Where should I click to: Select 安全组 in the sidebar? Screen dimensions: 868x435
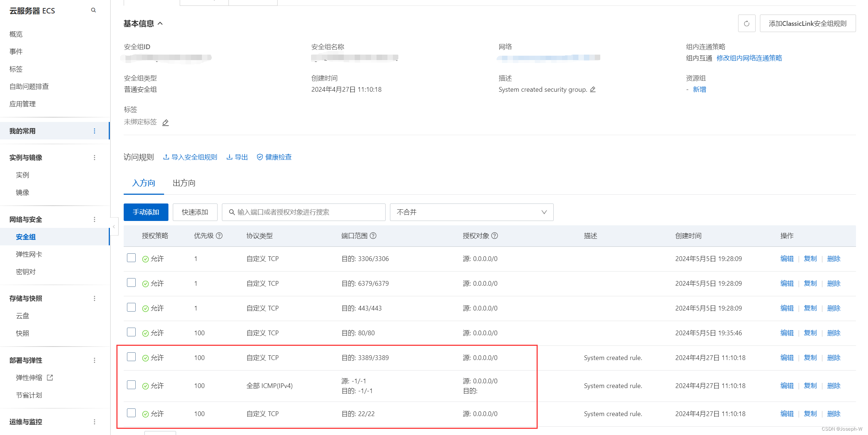pos(26,237)
